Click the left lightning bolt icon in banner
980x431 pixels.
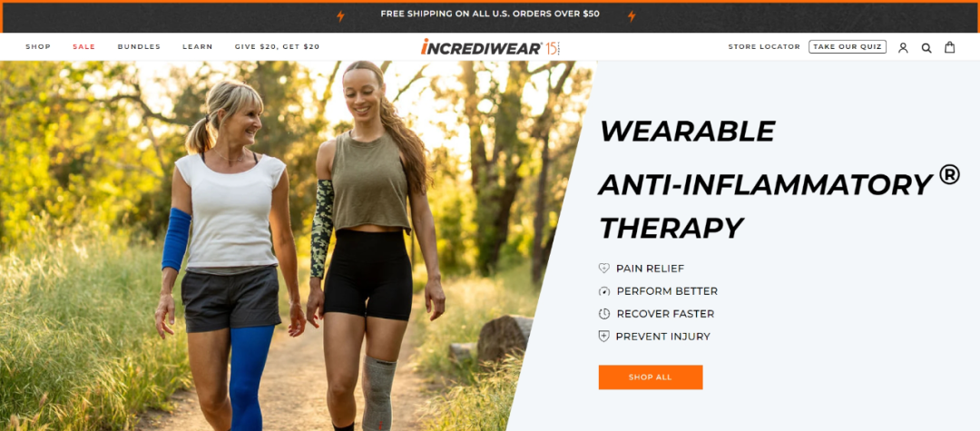(340, 15)
